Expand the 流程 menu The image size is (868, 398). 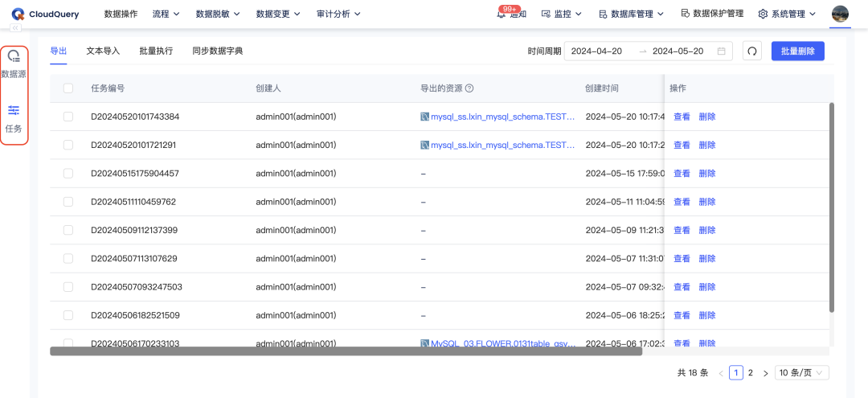(166, 14)
